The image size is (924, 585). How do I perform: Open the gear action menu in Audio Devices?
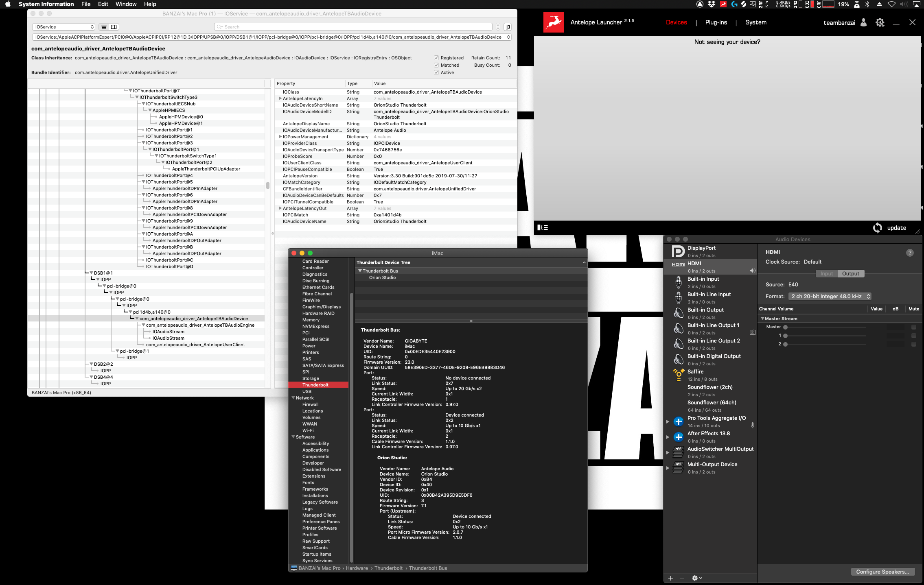click(x=696, y=578)
